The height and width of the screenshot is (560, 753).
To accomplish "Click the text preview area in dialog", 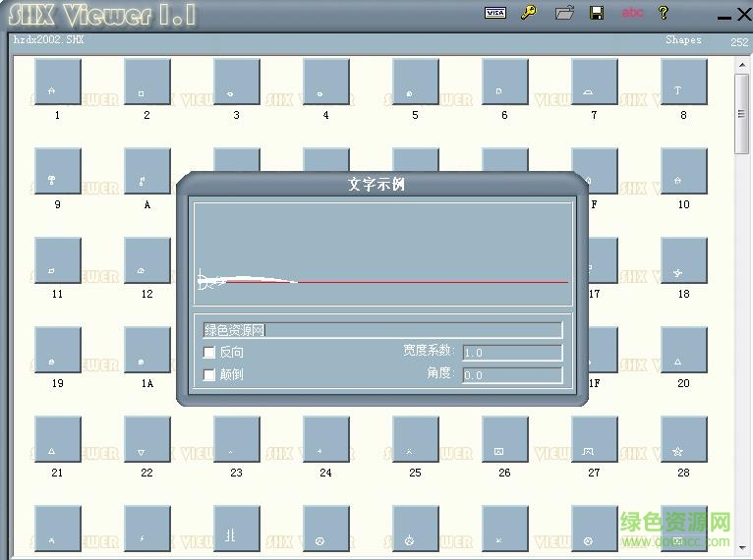I will click(x=382, y=253).
